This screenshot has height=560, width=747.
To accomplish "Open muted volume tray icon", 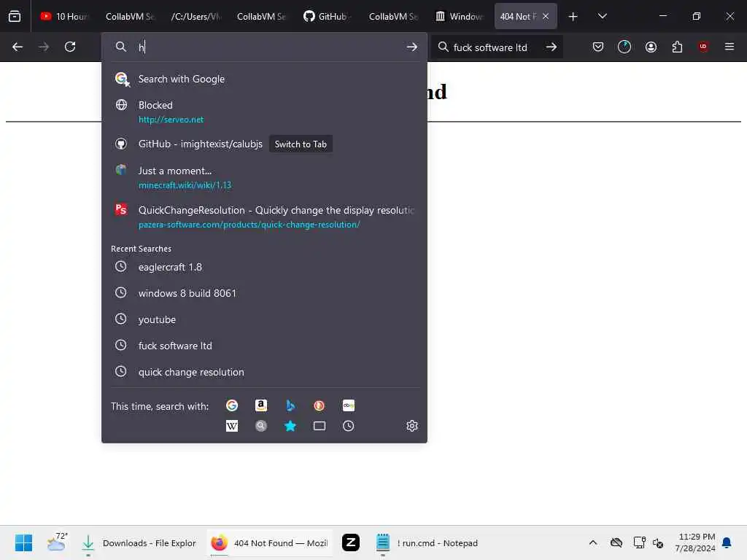I will click(x=658, y=542).
